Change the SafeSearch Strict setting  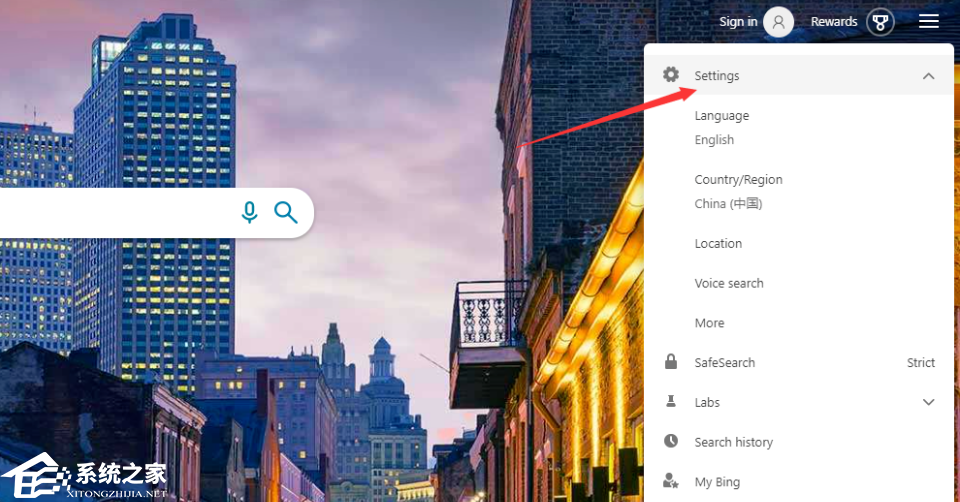pos(920,362)
